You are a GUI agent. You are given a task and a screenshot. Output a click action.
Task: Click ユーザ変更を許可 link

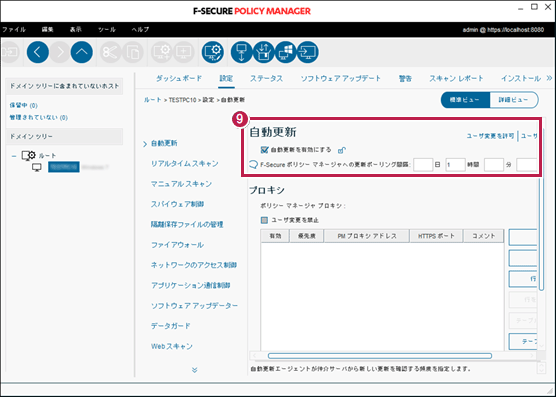(490, 136)
